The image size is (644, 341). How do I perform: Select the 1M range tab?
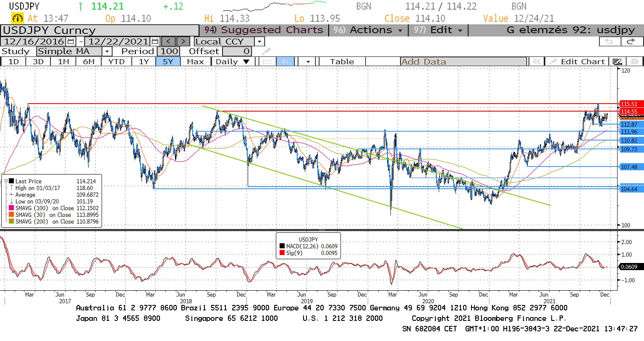(63, 62)
